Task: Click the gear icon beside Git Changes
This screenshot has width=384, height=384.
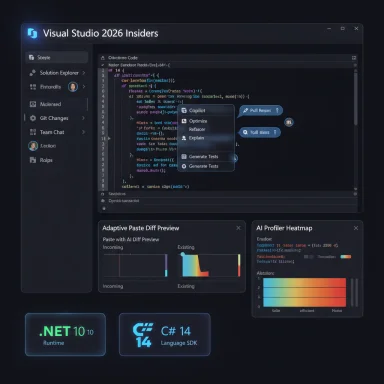Action: (x=33, y=118)
